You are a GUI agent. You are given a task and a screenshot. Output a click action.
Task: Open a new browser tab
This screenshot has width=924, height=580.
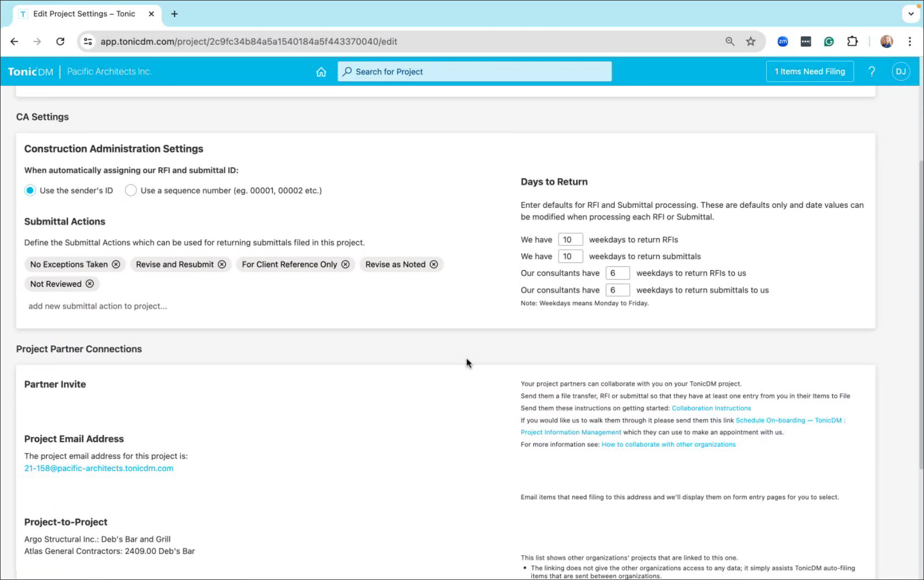click(x=174, y=14)
